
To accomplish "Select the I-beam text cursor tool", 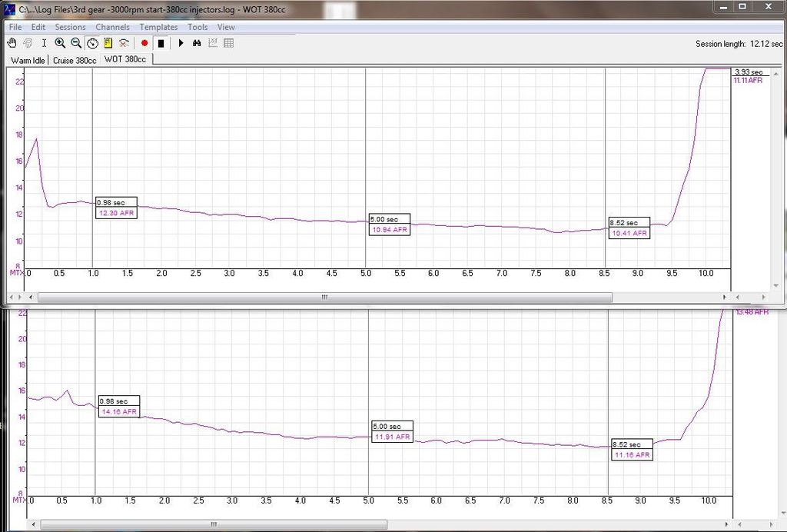I will (x=44, y=43).
